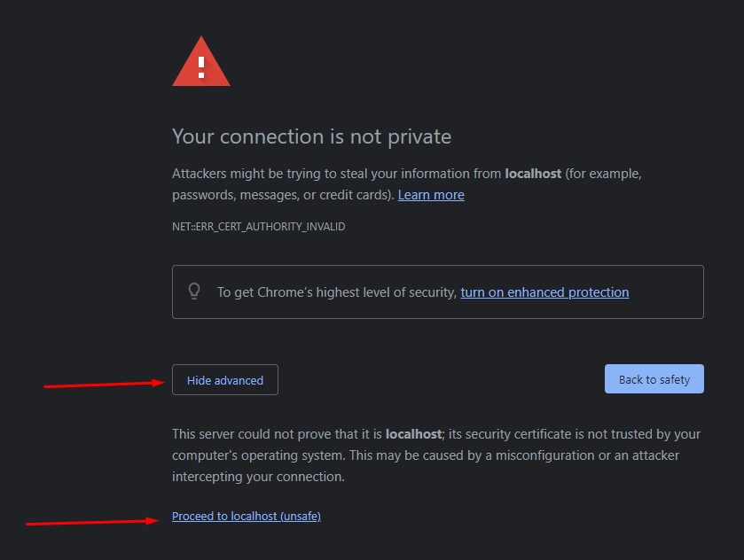The image size is (744, 560).
Task: Click the intercepting your connection text line
Action: pos(258,477)
